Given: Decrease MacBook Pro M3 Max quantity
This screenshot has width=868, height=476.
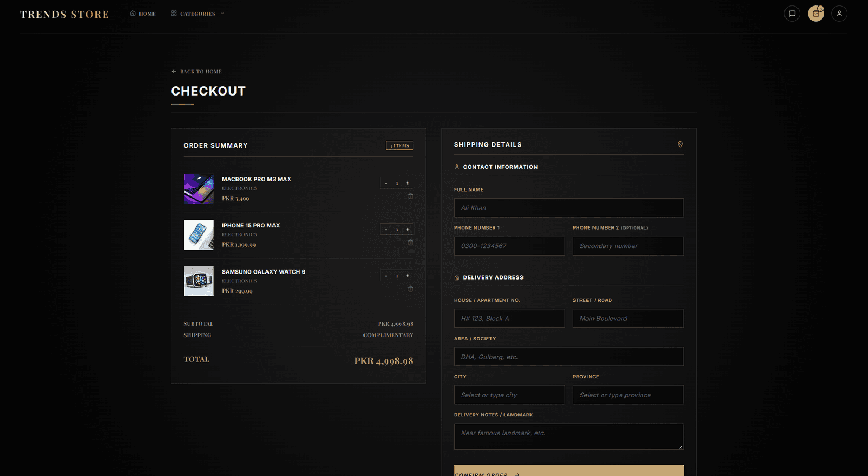Looking at the screenshot, I should (386, 183).
